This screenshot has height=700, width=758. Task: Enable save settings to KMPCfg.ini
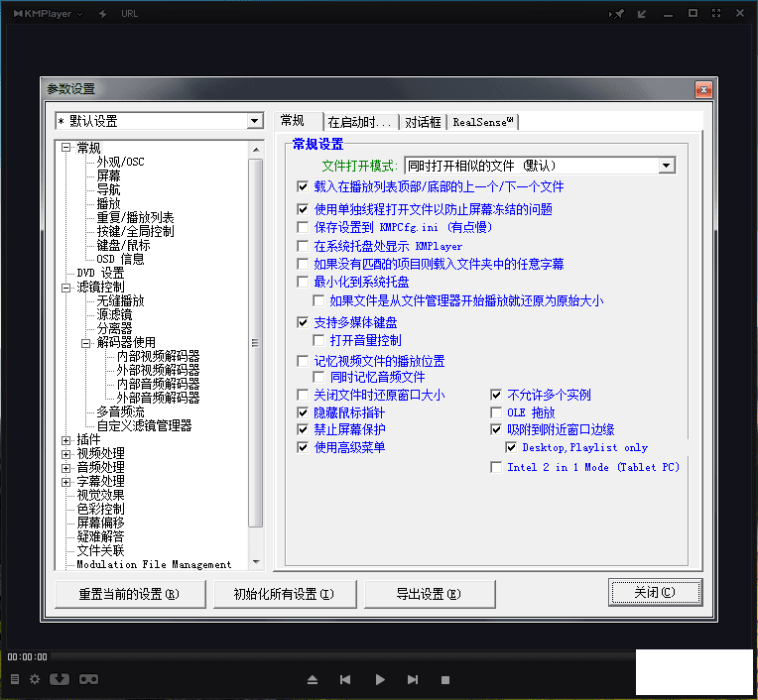(303, 227)
